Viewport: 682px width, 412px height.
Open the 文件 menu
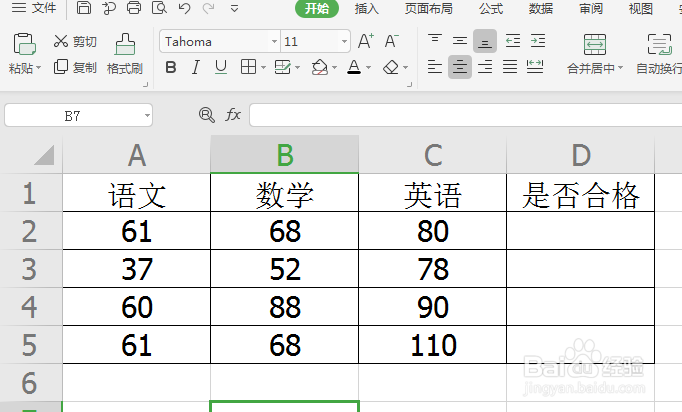pos(34,8)
